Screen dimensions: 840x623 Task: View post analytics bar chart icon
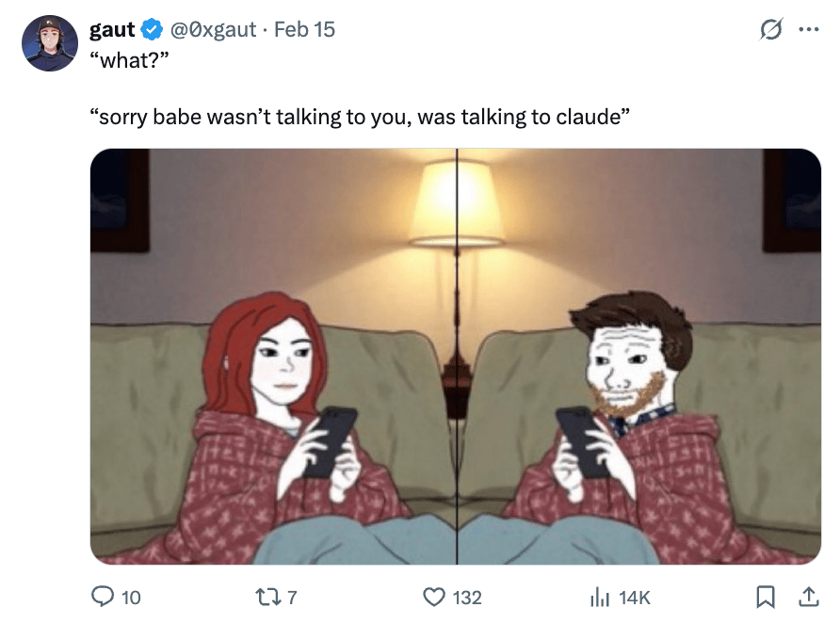pos(600,597)
